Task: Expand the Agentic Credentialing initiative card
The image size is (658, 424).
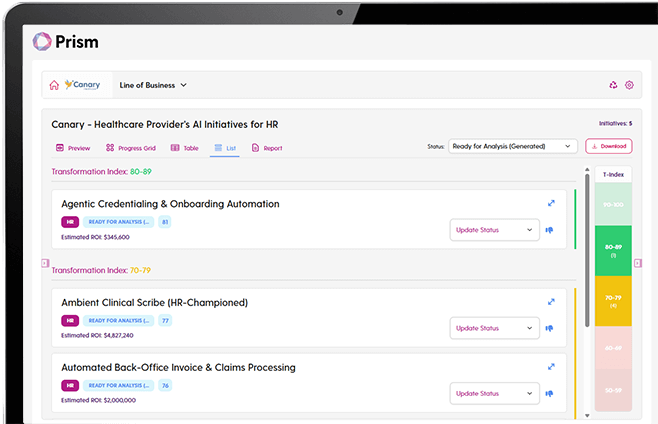Action: click(x=551, y=203)
